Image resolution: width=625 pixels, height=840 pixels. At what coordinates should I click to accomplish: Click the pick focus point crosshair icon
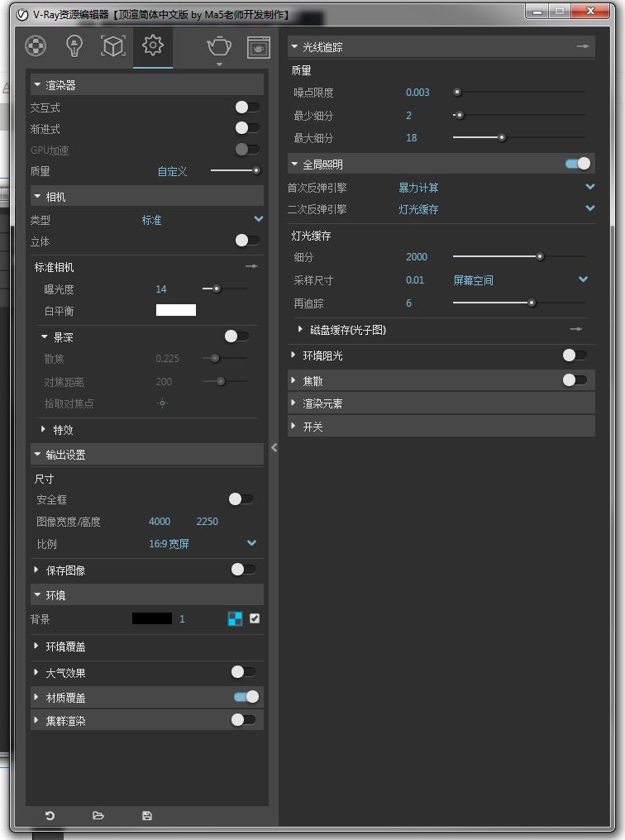(x=162, y=403)
